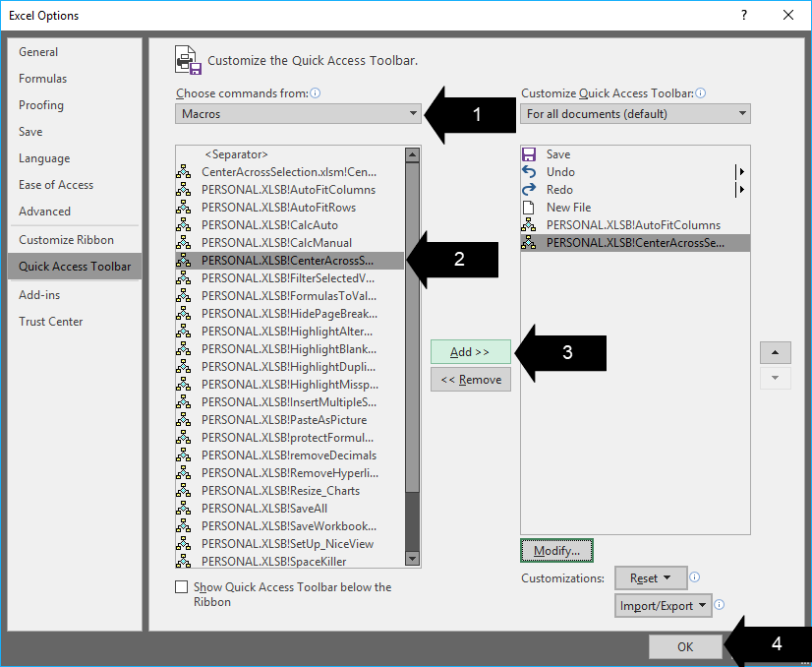Click the Modify... button
This screenshot has height=667, width=812.
556,550
